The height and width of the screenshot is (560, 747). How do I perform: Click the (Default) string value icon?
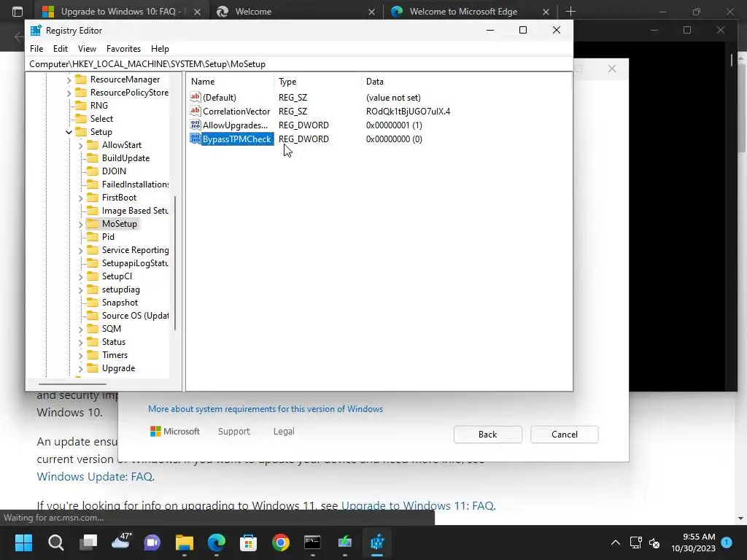click(x=196, y=97)
